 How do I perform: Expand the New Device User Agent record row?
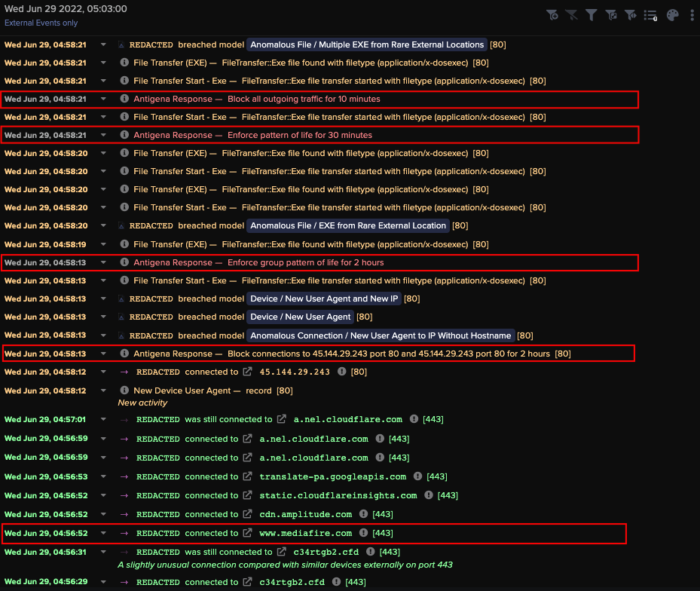[103, 390]
